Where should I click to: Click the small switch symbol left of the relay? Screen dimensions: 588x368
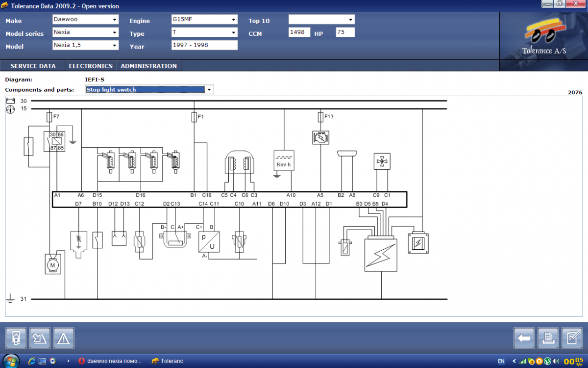[28, 146]
